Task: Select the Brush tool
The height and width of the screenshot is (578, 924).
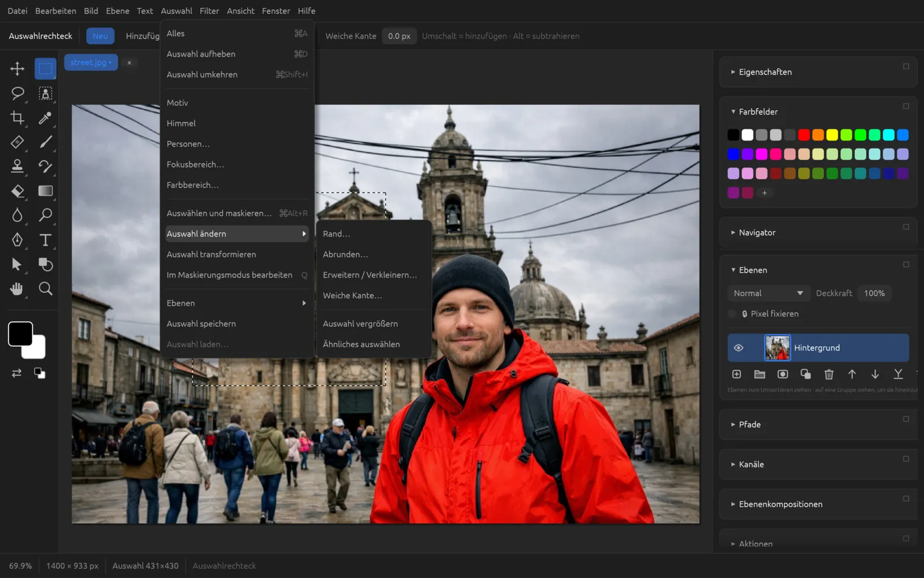Action: [x=45, y=142]
